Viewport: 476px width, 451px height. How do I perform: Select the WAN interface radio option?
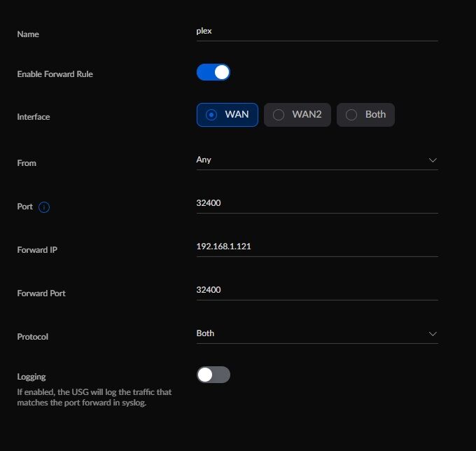click(227, 114)
